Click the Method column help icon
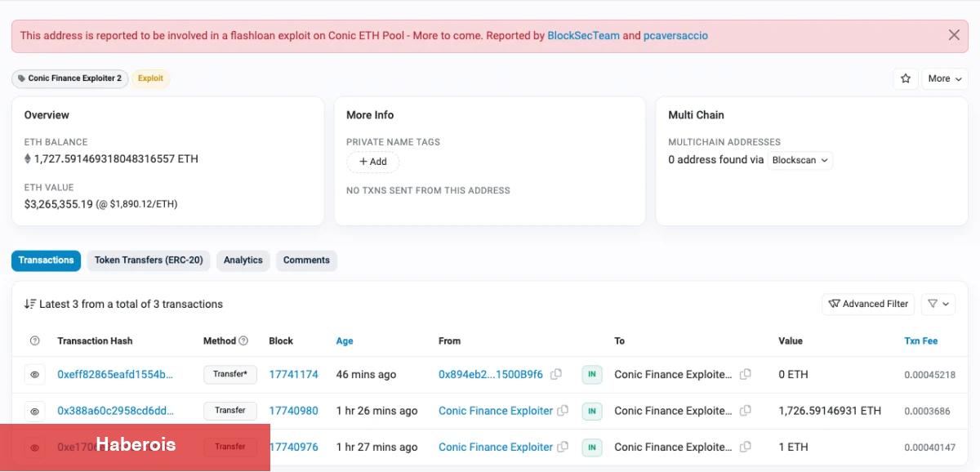 coord(243,341)
